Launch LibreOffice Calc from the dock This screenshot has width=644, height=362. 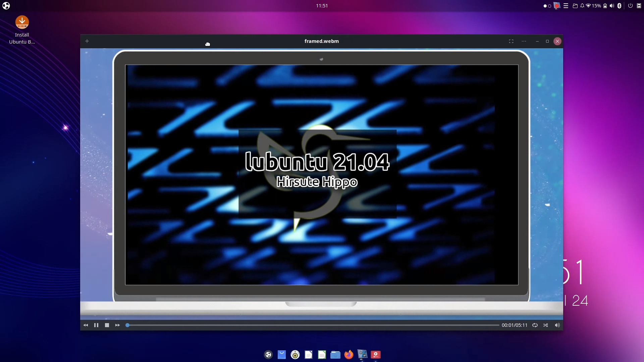click(322, 355)
